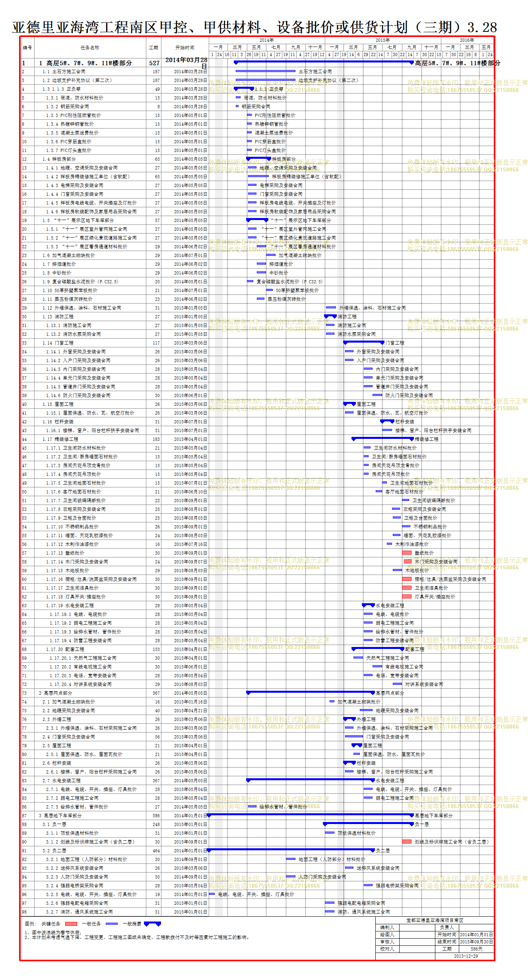Click the 负责人 label in the footer block

point(447,927)
